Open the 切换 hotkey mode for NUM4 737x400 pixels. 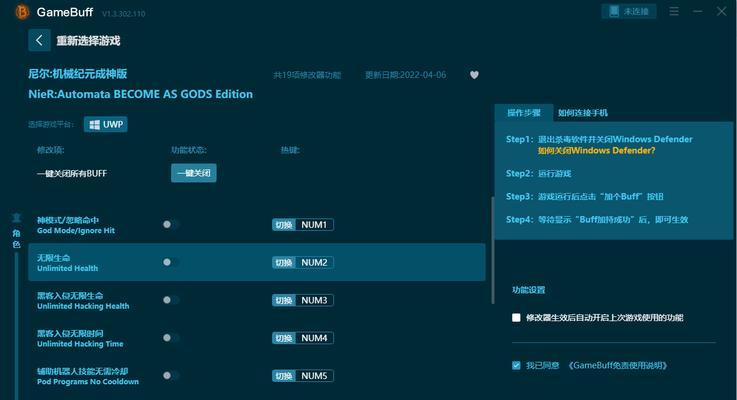tap(283, 338)
